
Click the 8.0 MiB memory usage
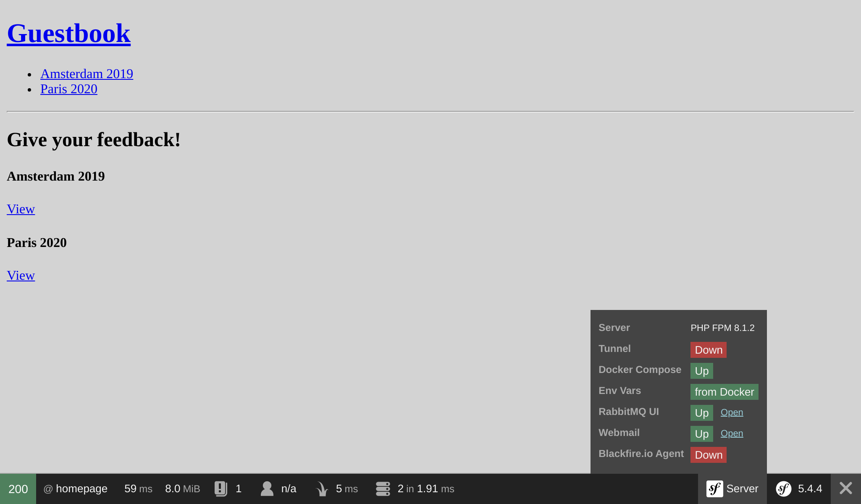click(182, 488)
